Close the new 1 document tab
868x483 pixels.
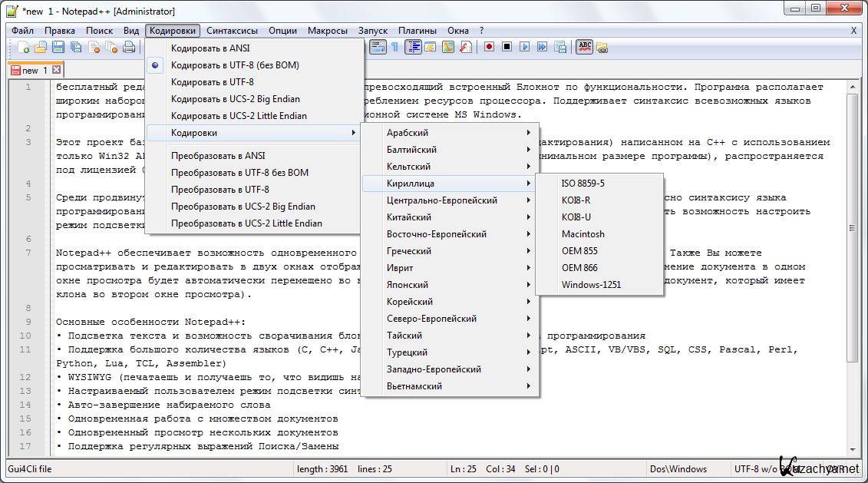(x=56, y=70)
